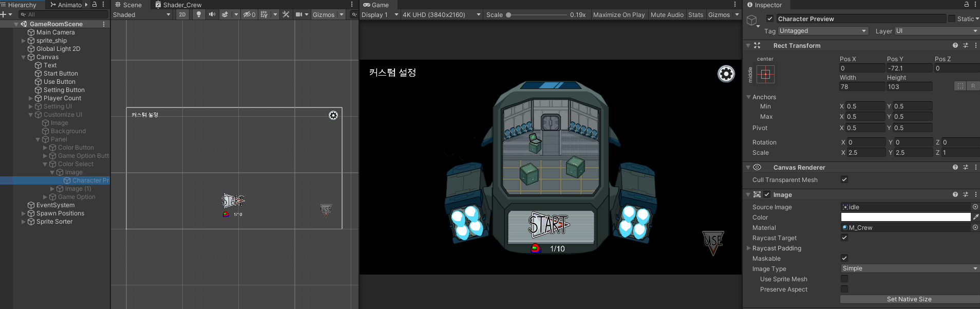This screenshot has width=980, height=309.
Task: Open Image Type Simple dropdown
Action: coord(910,268)
